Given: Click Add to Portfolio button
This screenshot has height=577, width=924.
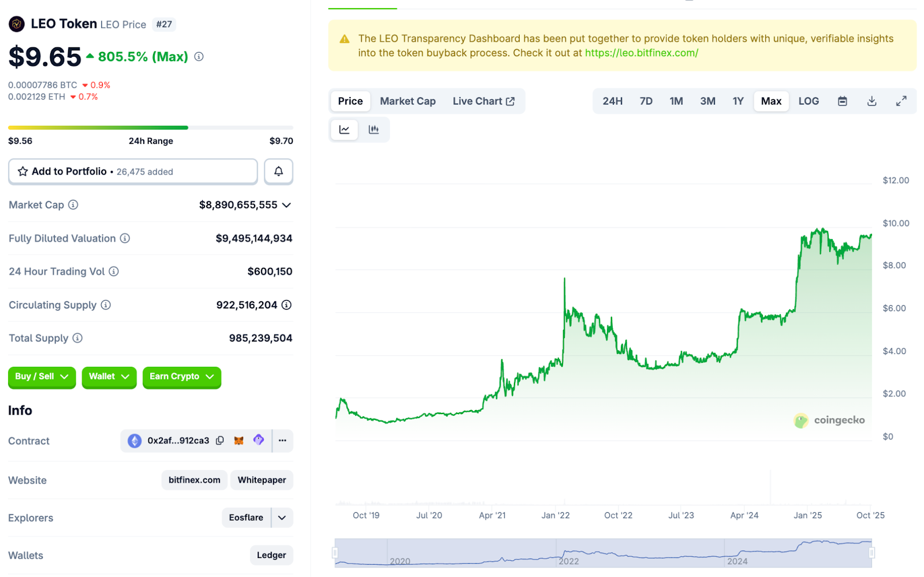Looking at the screenshot, I should click(133, 172).
